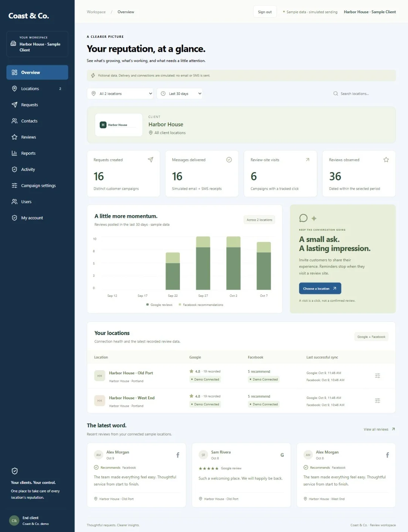408x532 pixels.
Task: Expand the Last 30 days dropdown
Action: click(x=180, y=93)
